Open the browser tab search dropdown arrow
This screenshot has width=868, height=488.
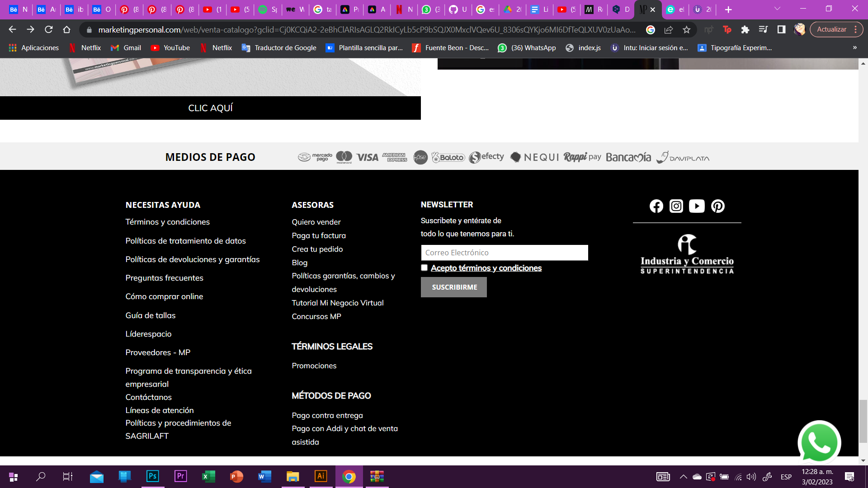tap(777, 8)
